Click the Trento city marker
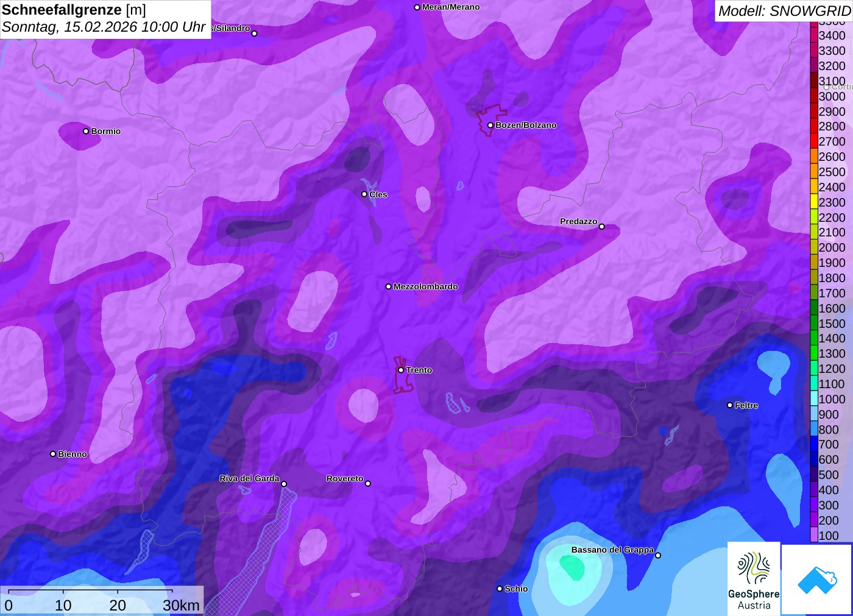This screenshot has height=616, width=853. [401, 370]
